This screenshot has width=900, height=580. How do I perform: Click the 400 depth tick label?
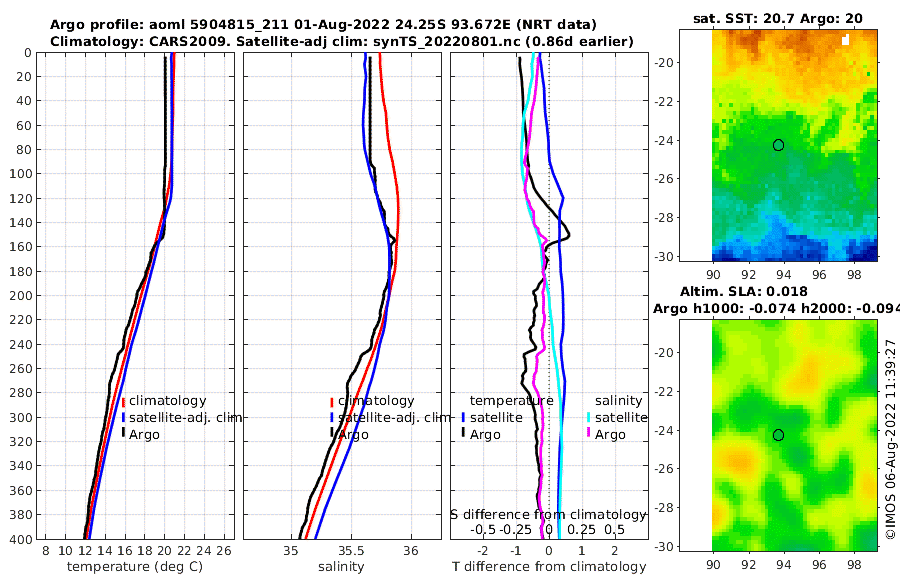[x=21, y=539]
